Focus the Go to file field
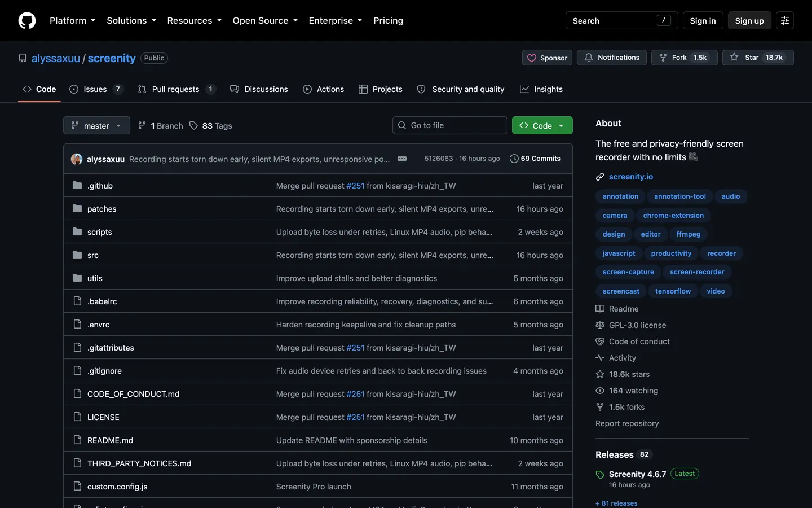 click(x=450, y=125)
